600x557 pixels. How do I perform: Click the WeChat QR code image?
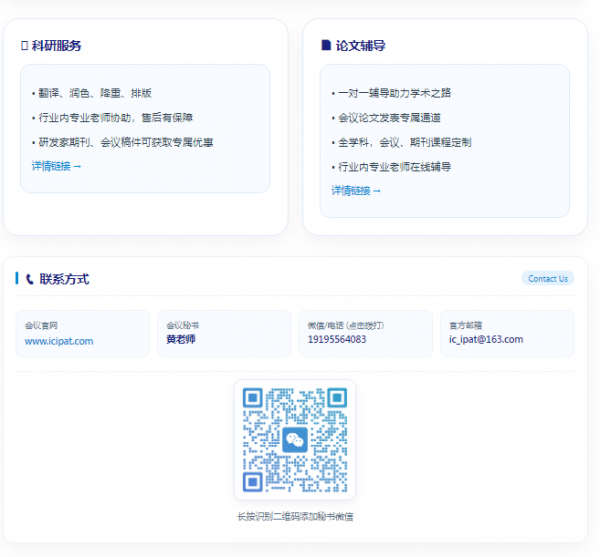[295, 440]
